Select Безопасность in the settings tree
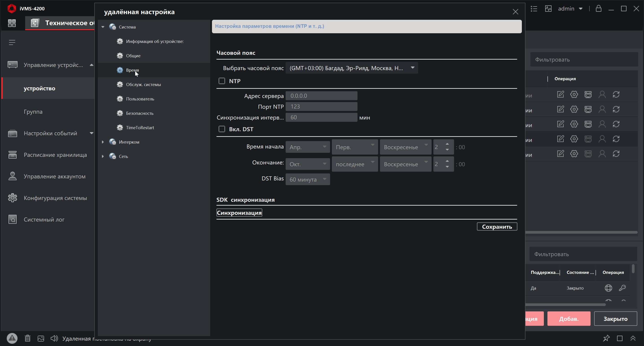The height and width of the screenshot is (346, 644). [x=139, y=113]
